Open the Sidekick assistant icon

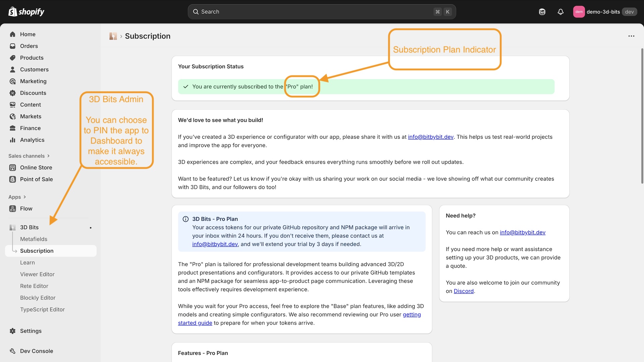[x=542, y=12]
